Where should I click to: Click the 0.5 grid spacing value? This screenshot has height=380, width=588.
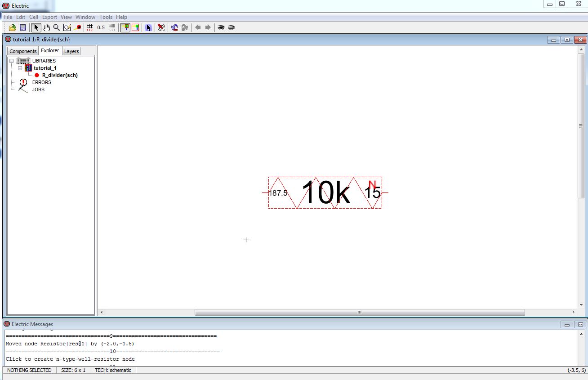click(101, 27)
